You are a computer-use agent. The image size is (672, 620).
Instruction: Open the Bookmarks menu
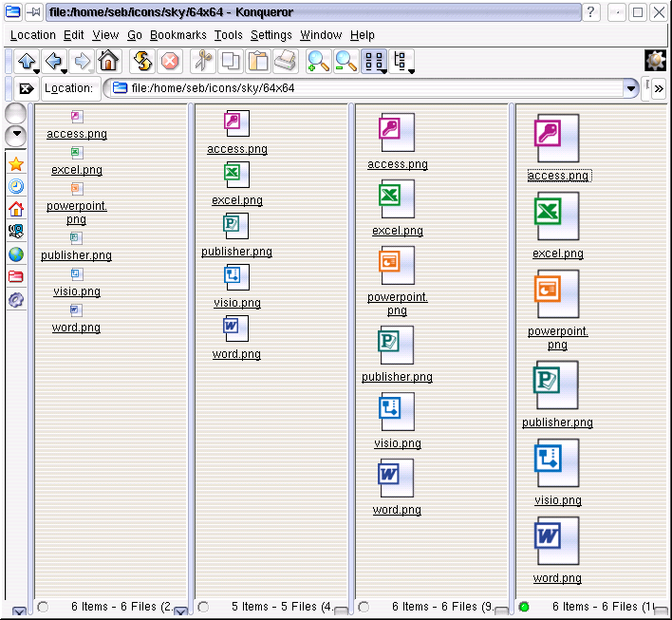tap(177, 35)
